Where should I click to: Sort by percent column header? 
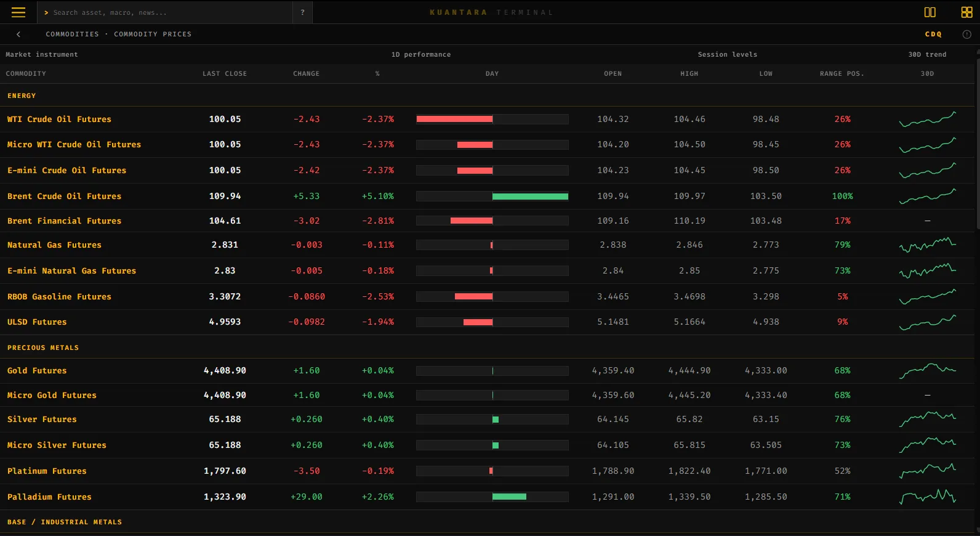click(377, 74)
